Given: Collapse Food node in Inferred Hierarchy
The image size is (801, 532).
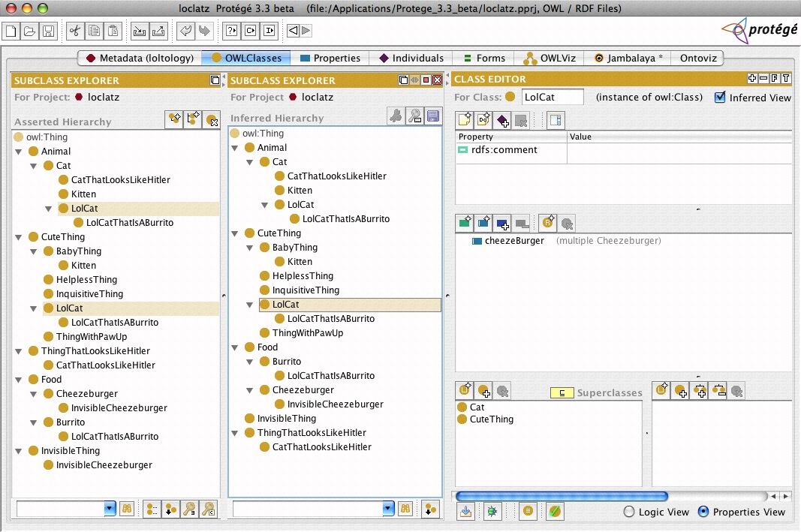Looking at the screenshot, I should (234, 347).
